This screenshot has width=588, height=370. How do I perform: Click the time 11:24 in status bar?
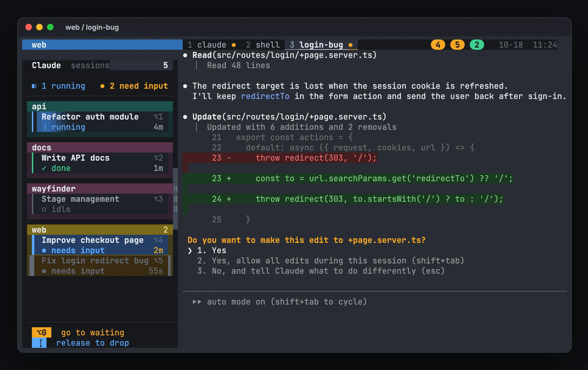pyautogui.click(x=545, y=45)
